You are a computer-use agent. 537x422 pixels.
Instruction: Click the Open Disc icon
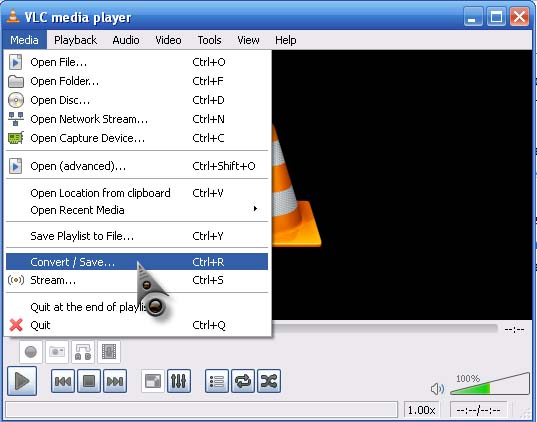tap(16, 100)
